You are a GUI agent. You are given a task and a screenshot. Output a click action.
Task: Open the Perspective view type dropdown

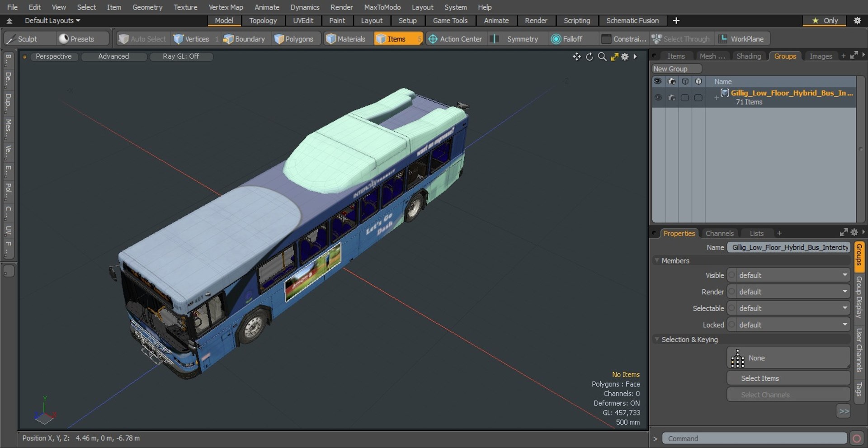tap(53, 57)
